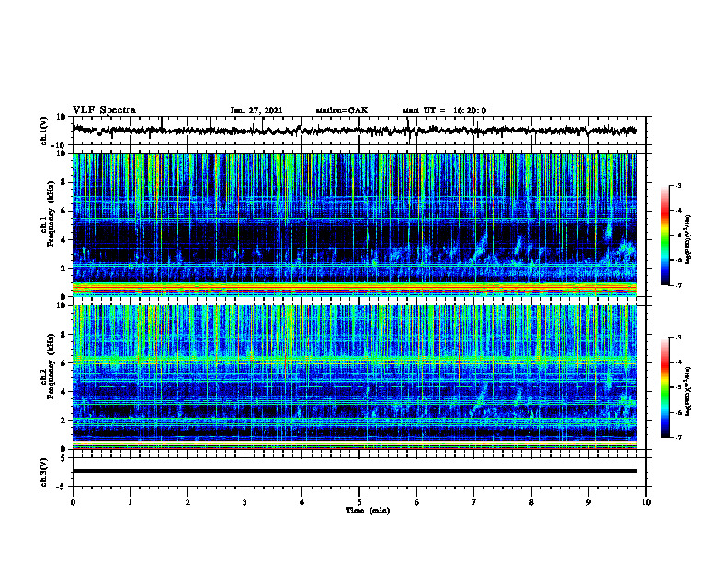Click the "station=GAK" header label
Screen dimensions: 728x563
click(x=342, y=110)
